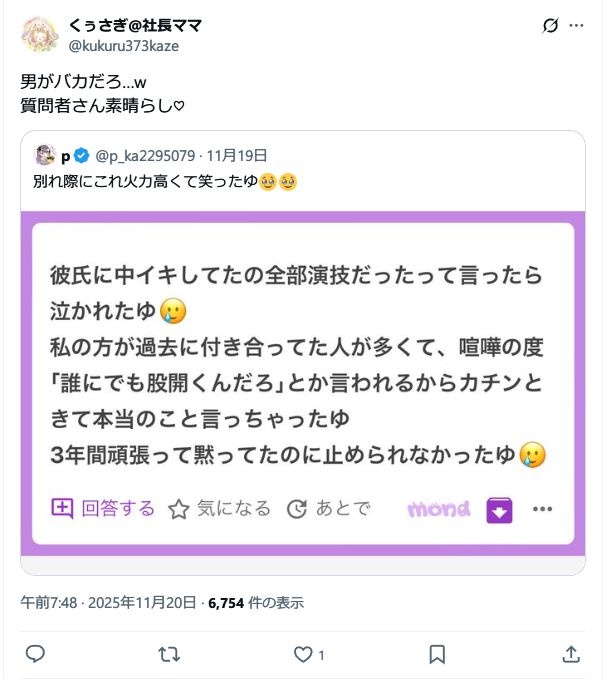Repost this post with retweet icon
This screenshot has height=679, width=608.
170,654
